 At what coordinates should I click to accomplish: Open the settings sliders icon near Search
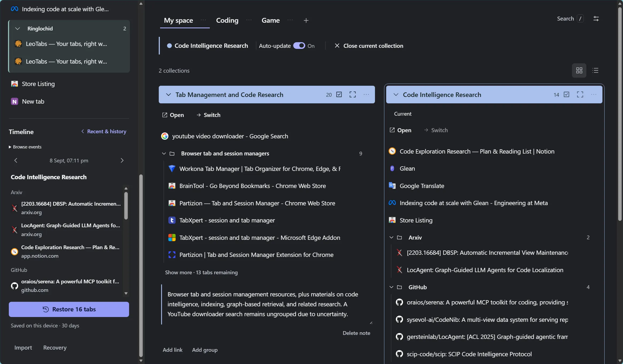pyautogui.click(x=596, y=19)
